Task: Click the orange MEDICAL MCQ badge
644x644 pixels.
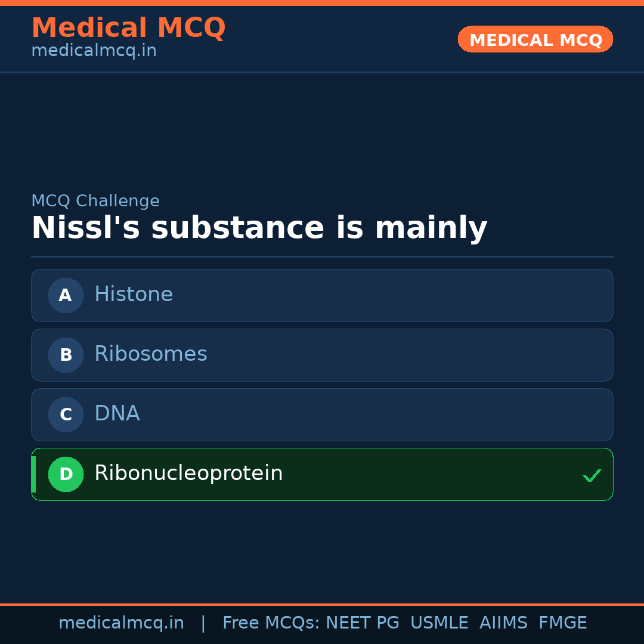Action: [x=535, y=39]
